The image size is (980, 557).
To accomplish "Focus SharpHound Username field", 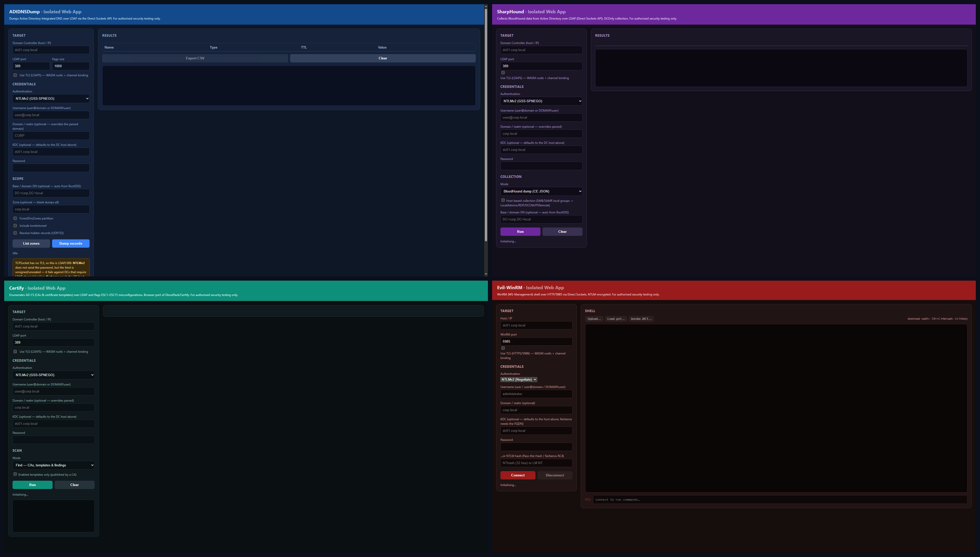I will coord(541,118).
